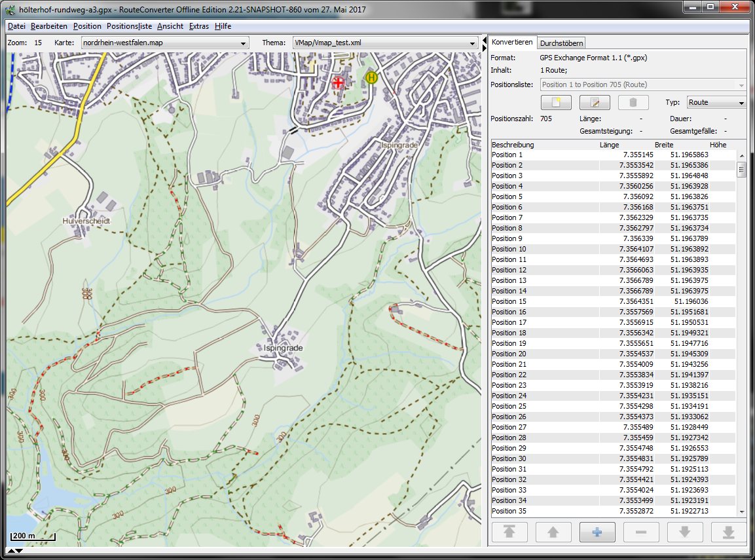
Task: Click the new position list icon
Action: [x=556, y=103]
